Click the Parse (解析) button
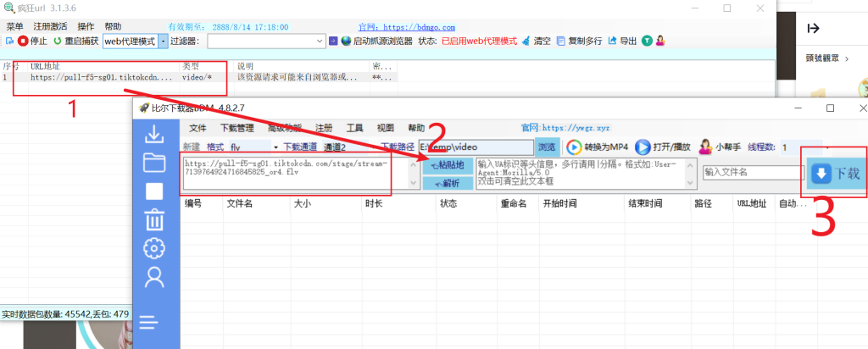The image size is (868, 349). pyautogui.click(x=447, y=183)
